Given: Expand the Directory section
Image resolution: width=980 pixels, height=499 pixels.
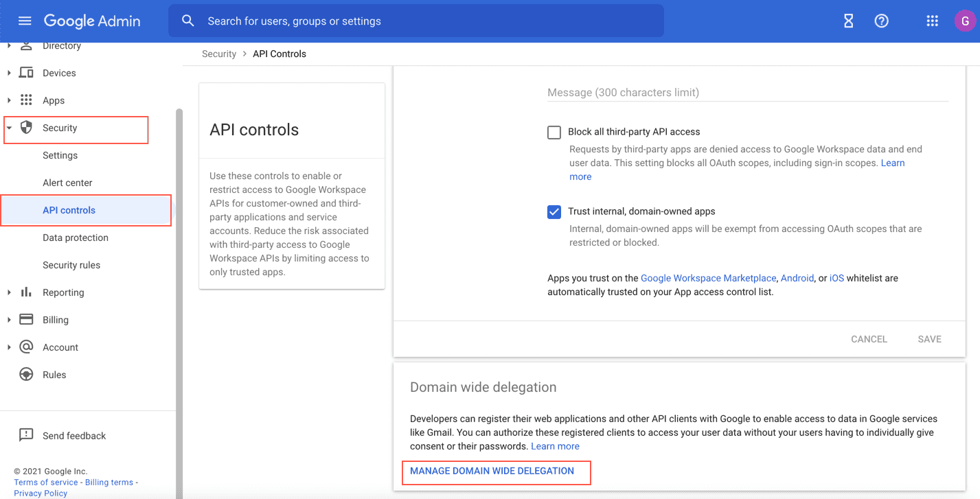Looking at the screenshot, I should tap(10, 45).
